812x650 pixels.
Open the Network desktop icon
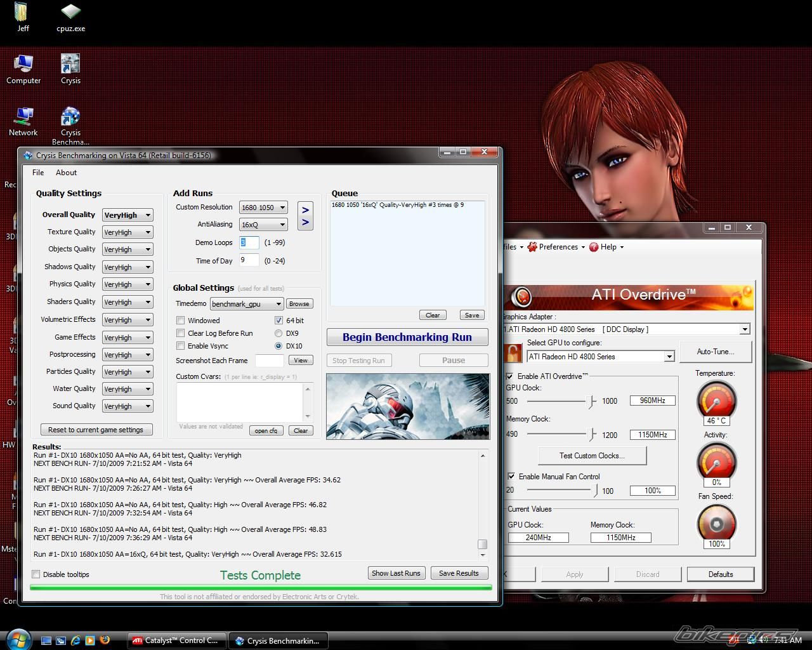click(23, 118)
